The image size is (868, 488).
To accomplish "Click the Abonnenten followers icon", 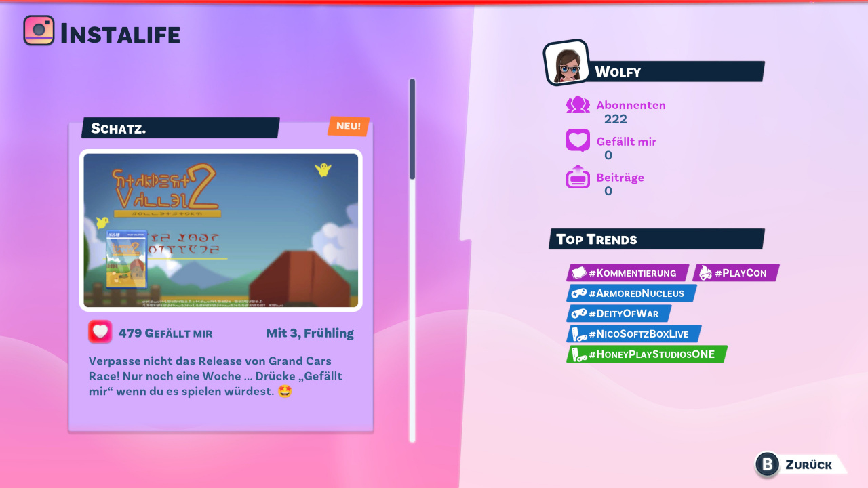I will tap(578, 105).
